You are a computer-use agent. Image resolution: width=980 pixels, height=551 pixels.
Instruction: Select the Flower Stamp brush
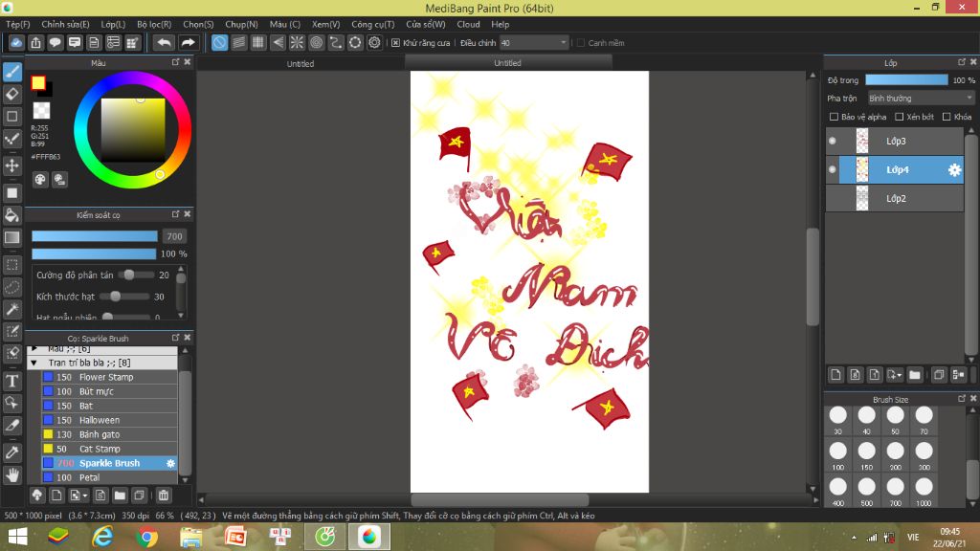109,377
